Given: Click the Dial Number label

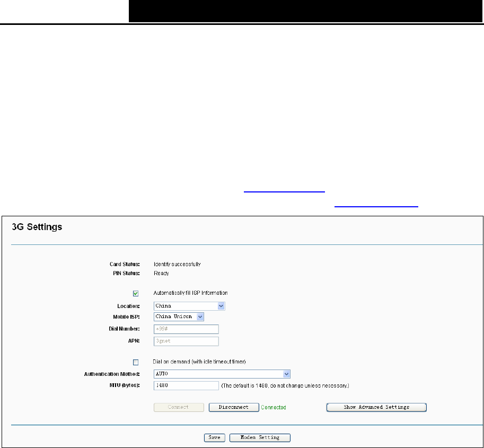Looking at the screenshot, I should click(124, 329).
